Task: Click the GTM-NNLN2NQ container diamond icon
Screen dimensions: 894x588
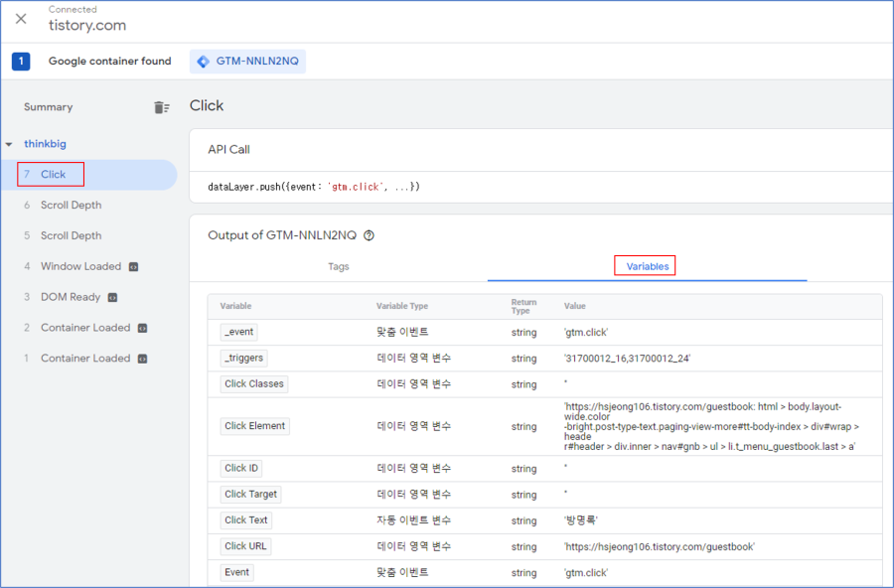Action: (203, 61)
